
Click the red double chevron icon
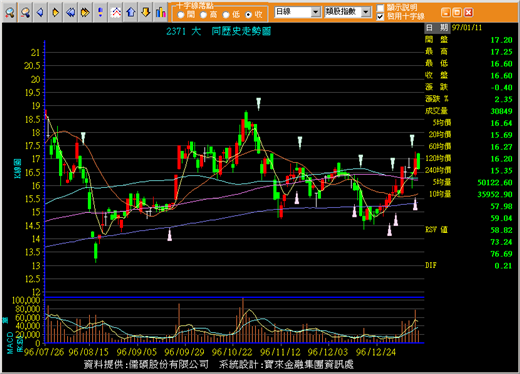point(116,13)
